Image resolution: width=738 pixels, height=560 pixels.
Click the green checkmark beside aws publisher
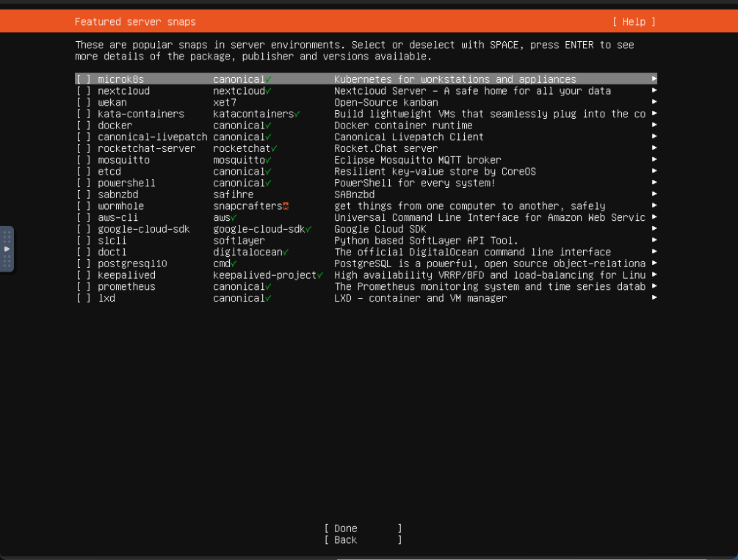234,218
